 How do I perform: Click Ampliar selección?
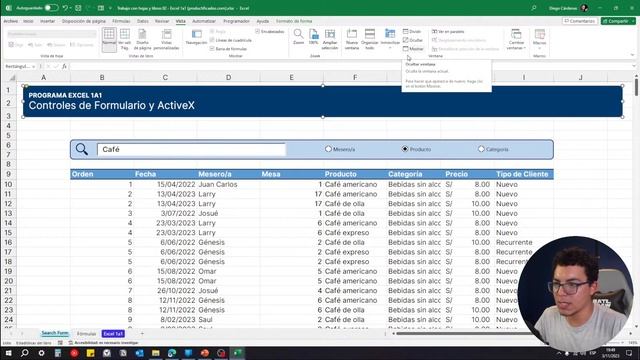(330, 39)
